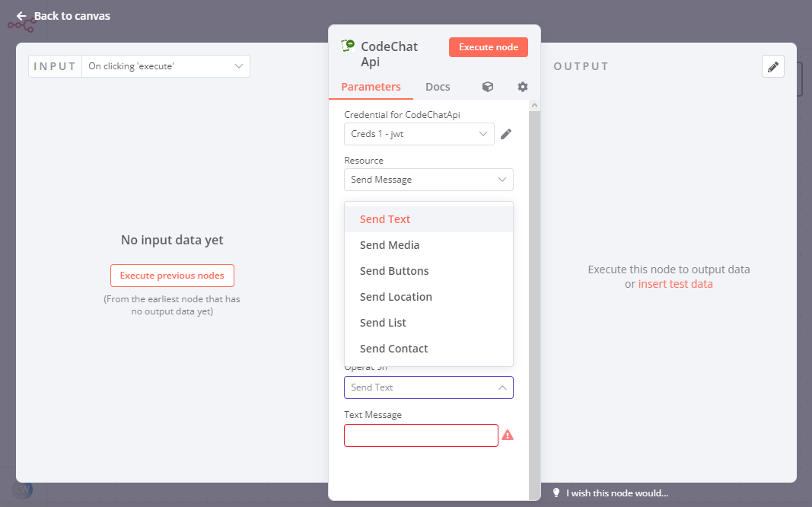Screen dimensions: 812x507
Task: Click the Resource label
Action: click(364, 161)
